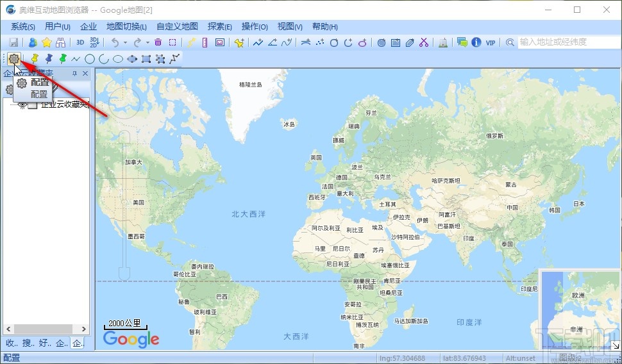Toggle the eye visibility icon for 企业云收藏夹
The image size is (622, 364).
point(22,105)
